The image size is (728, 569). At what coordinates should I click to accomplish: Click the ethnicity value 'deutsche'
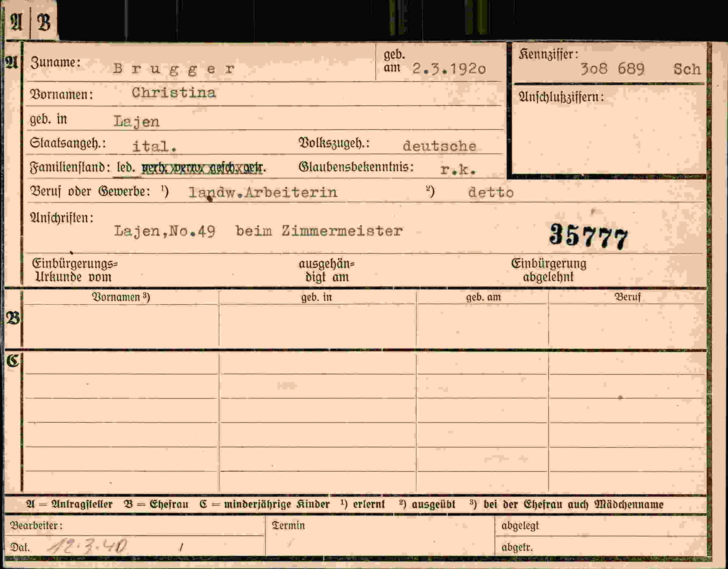click(x=439, y=146)
